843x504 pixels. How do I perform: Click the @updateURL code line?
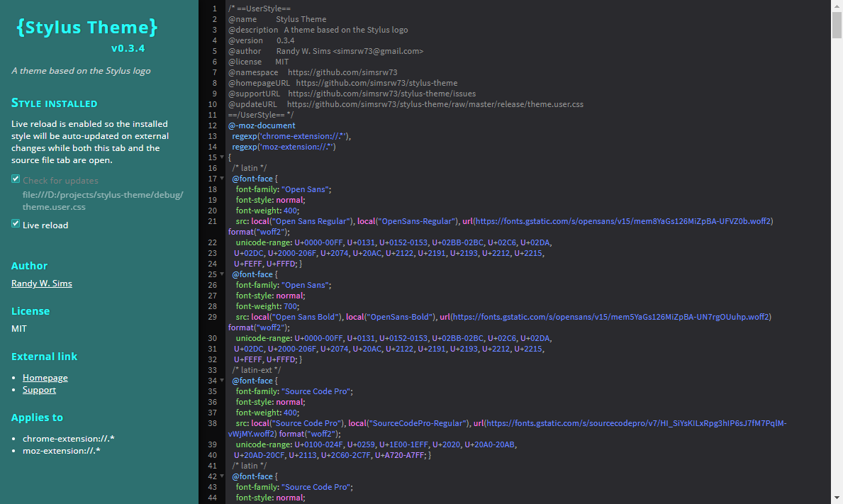coord(406,104)
